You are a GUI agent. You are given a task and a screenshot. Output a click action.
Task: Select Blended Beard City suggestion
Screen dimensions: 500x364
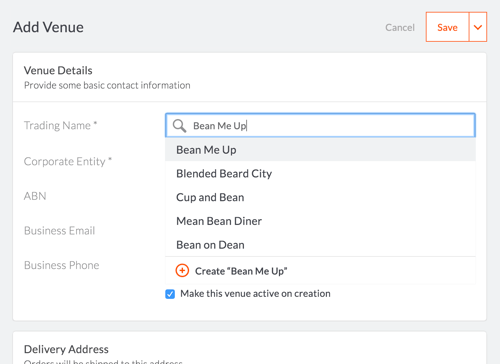coord(320,174)
